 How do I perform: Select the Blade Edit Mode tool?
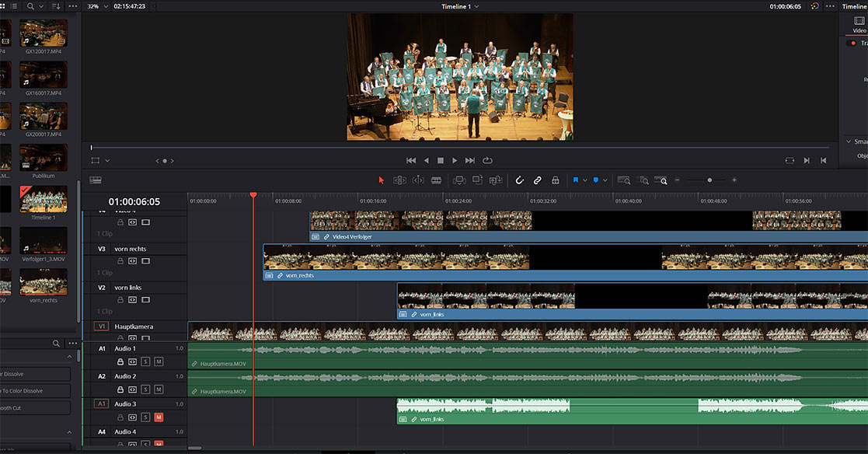coord(436,180)
